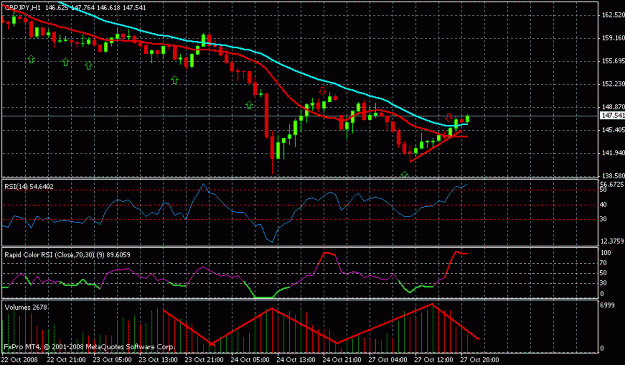Click the RSI(14) 54.6402 indicator label
The image size is (625, 365).
pos(29,186)
